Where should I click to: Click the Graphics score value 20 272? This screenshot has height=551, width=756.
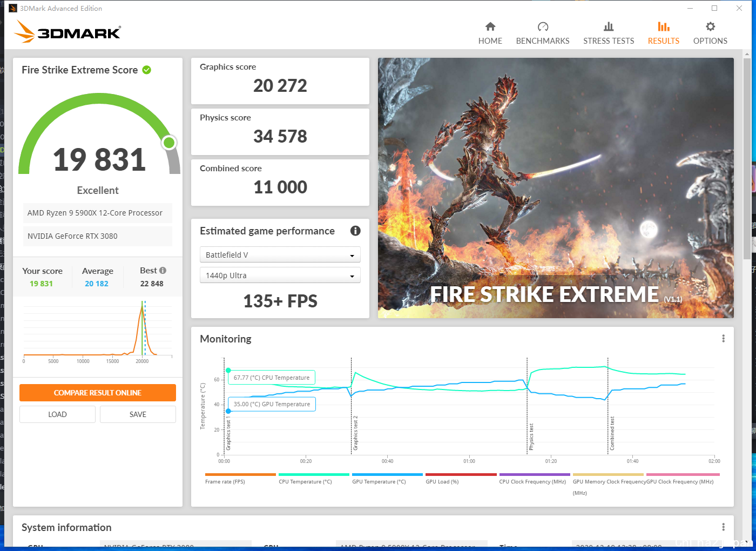(280, 85)
